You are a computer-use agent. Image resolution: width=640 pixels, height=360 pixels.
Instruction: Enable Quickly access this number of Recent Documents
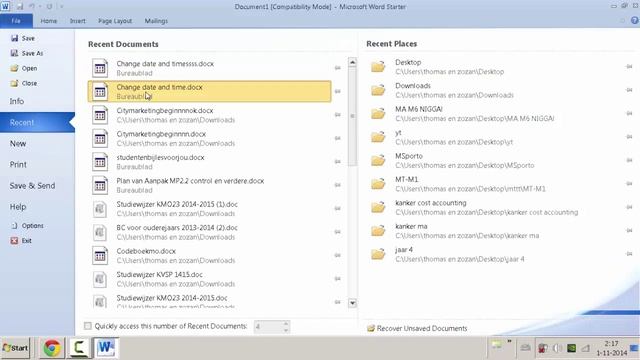(88, 326)
